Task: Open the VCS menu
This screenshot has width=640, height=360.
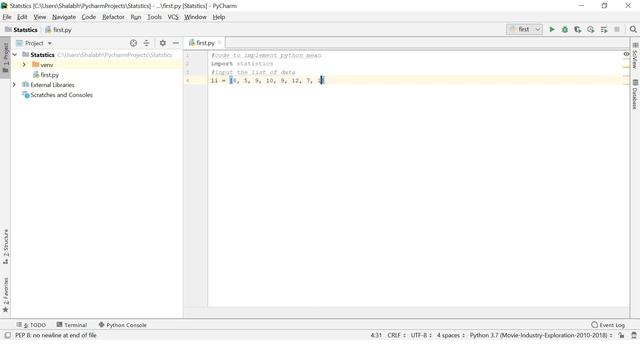Action: [173, 17]
